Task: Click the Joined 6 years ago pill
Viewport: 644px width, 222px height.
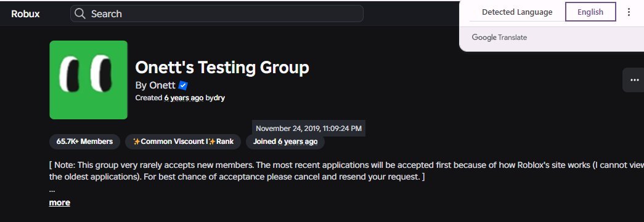Action: [x=285, y=141]
